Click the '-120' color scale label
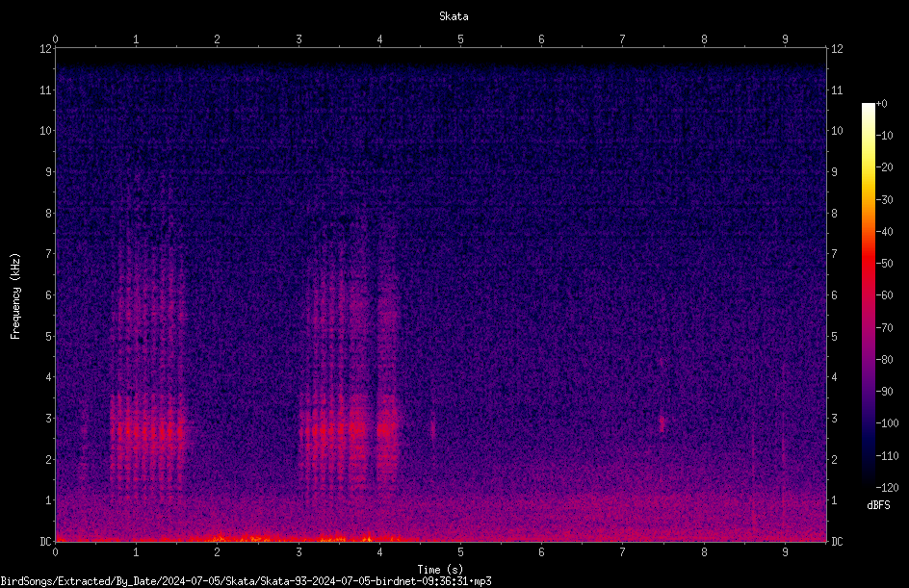Viewport: 909px width, 588px height. tap(888, 488)
